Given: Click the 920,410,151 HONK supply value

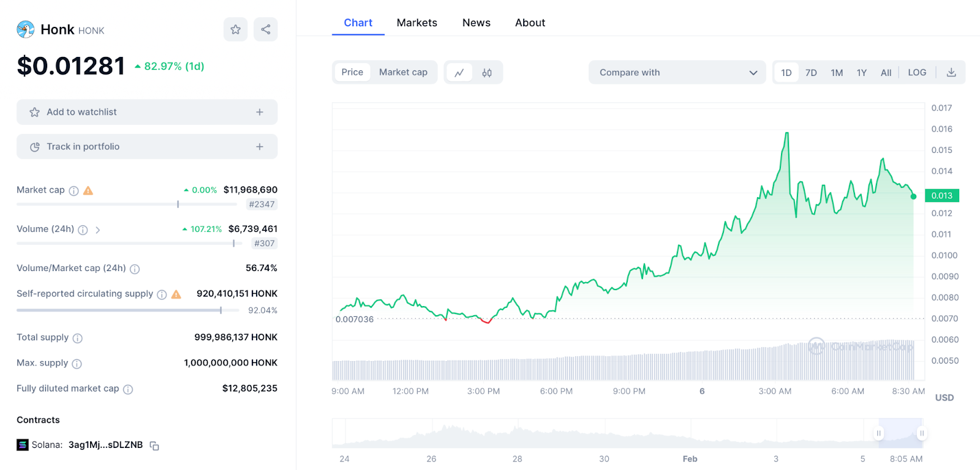Looking at the screenshot, I should (x=237, y=294).
